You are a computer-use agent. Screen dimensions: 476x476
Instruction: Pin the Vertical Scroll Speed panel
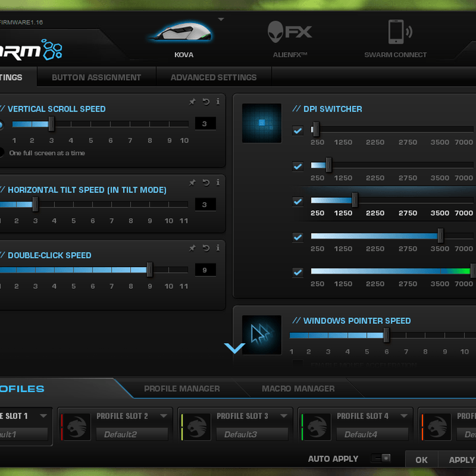click(192, 102)
